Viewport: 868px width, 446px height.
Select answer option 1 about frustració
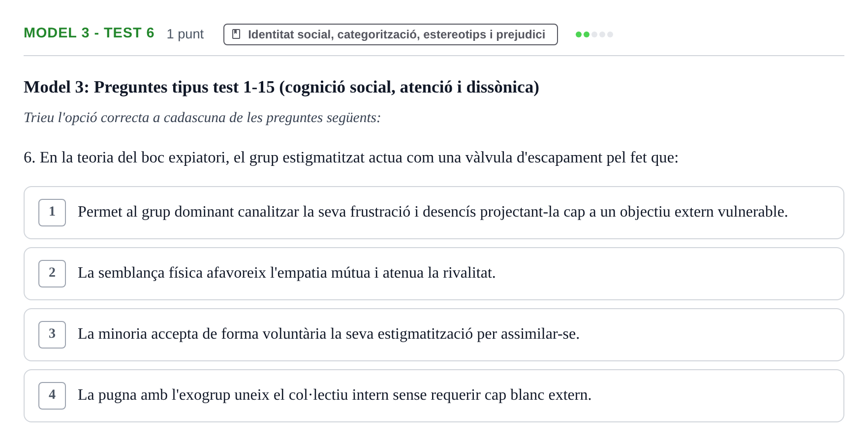click(x=434, y=213)
